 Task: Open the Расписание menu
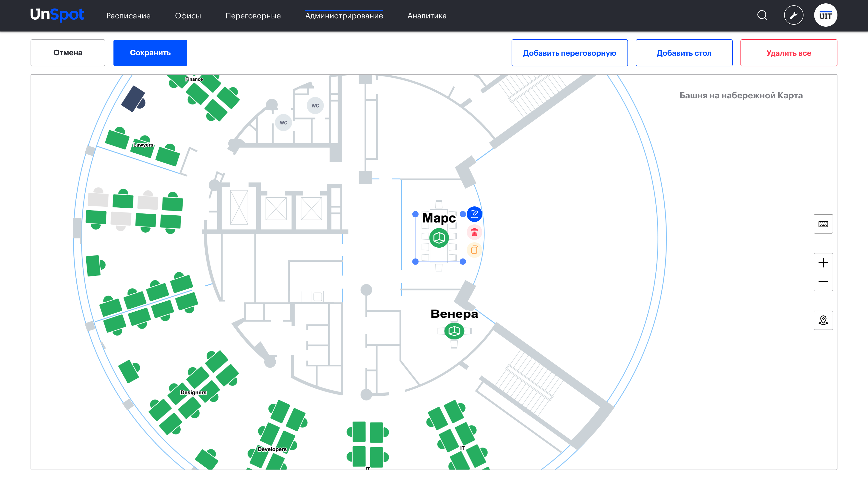(128, 16)
